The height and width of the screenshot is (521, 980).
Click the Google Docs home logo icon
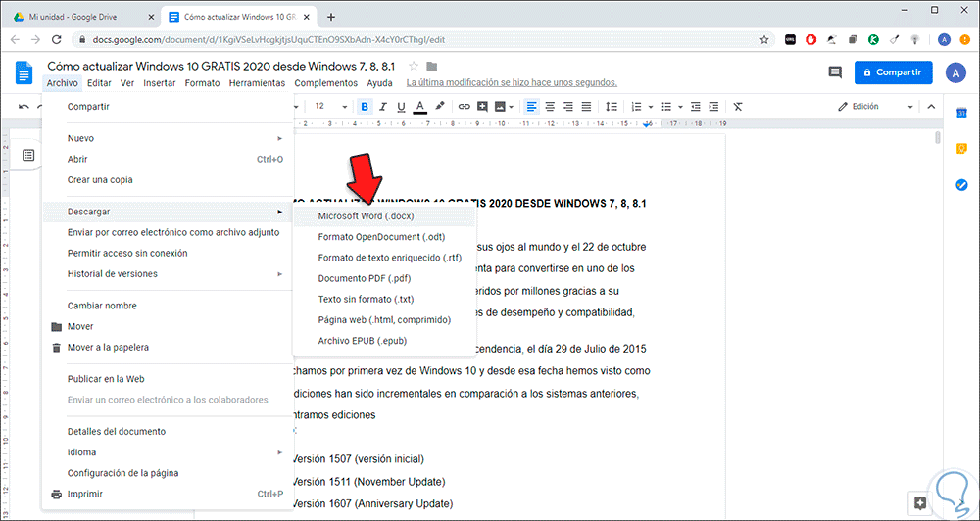24,72
